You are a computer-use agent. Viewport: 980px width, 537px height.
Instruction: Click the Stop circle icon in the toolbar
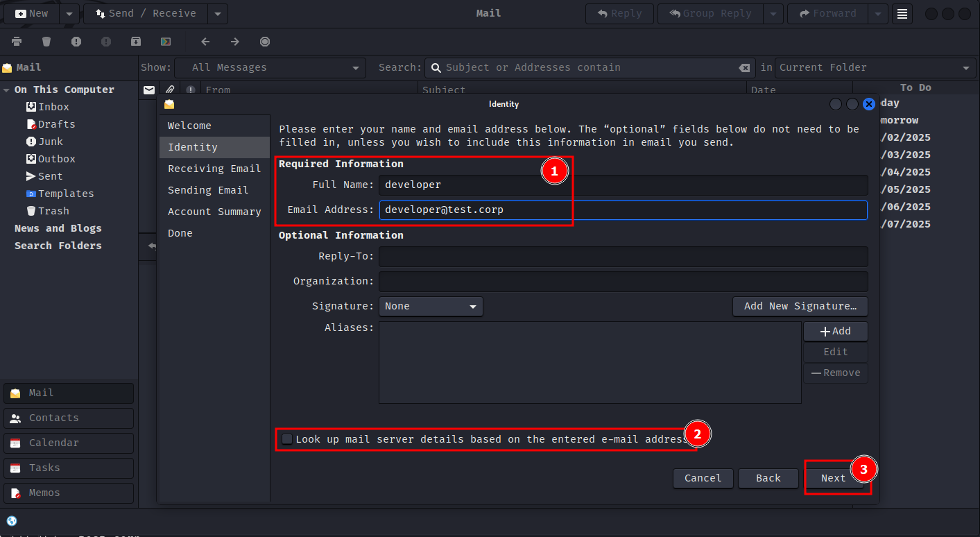(265, 42)
